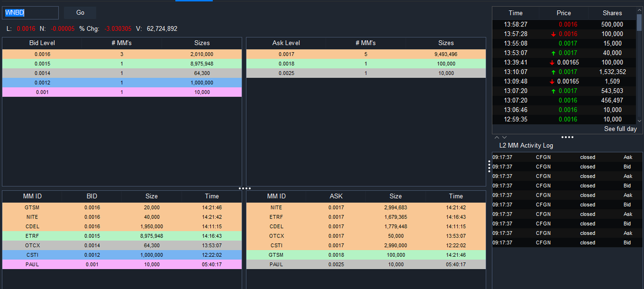The image size is (644, 289).
Task: Click the 05:40:17 time in PAUL's ask row
Action: [456, 264]
